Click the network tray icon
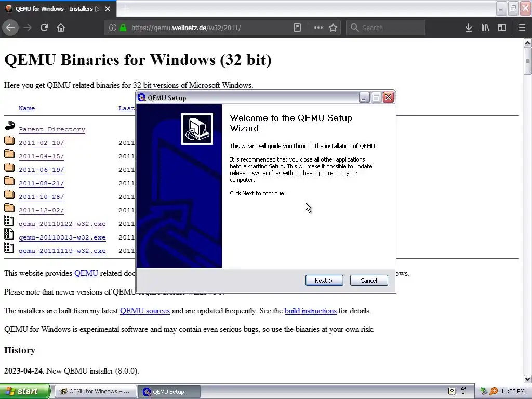The image size is (532, 399). [x=484, y=391]
